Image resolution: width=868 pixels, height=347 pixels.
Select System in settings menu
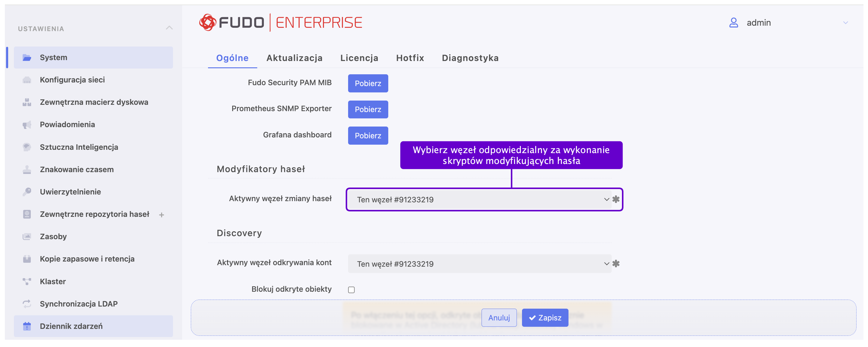click(93, 58)
